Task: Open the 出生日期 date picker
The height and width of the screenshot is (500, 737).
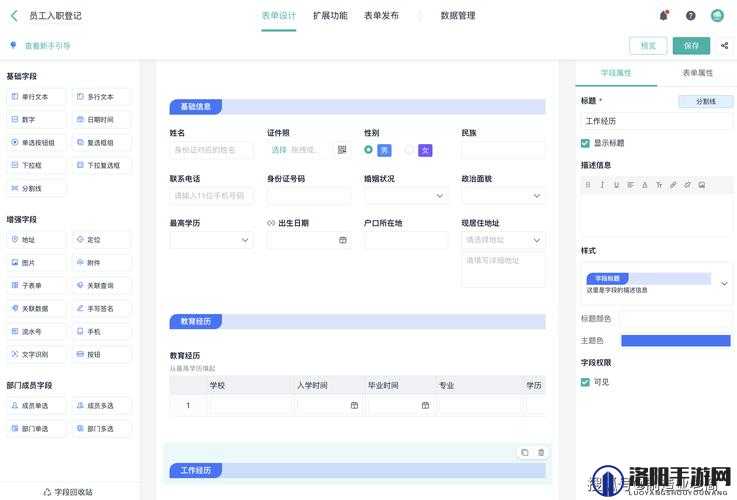Action: pos(343,240)
